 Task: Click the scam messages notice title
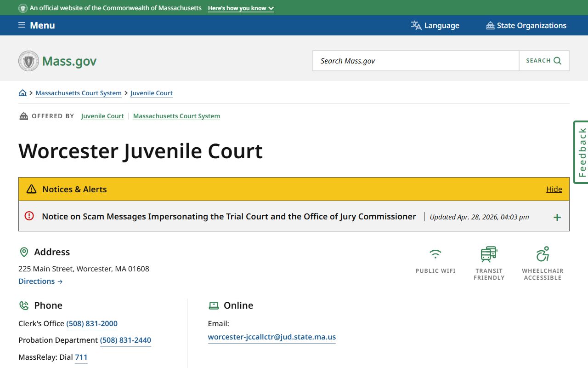coord(229,216)
